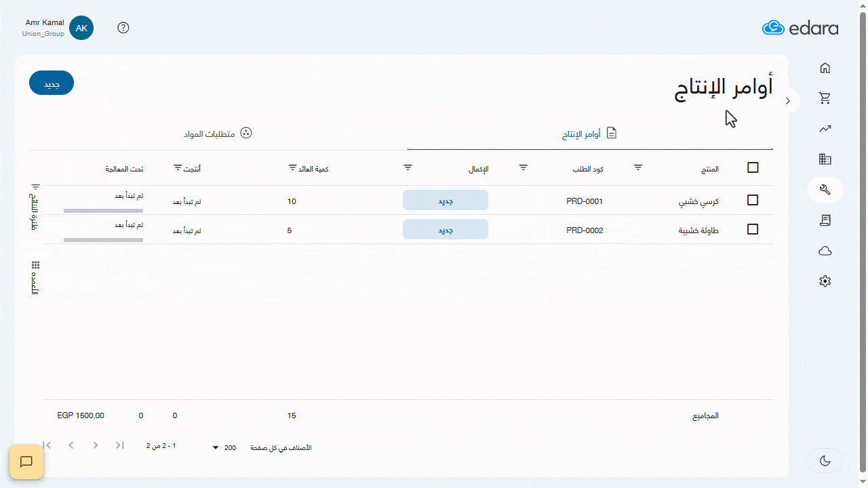868x488 pixels.
Task: Click the progress bar in PRD-0002 row
Action: [103, 240]
